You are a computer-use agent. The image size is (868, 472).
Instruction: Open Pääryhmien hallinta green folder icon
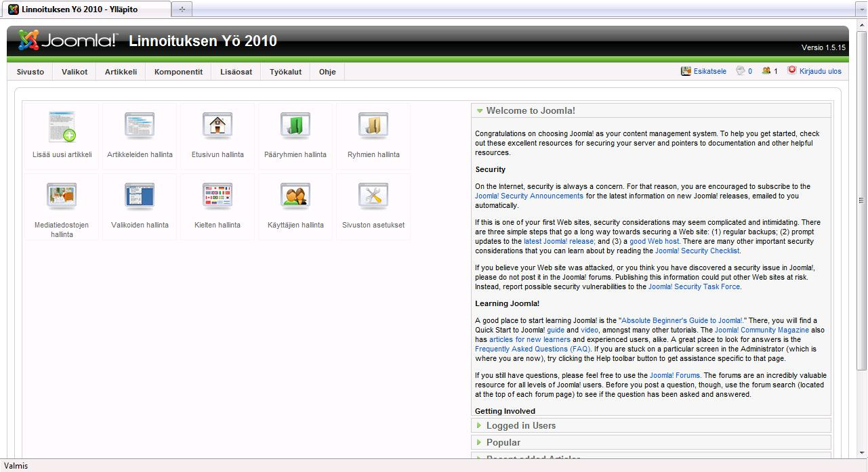295,127
